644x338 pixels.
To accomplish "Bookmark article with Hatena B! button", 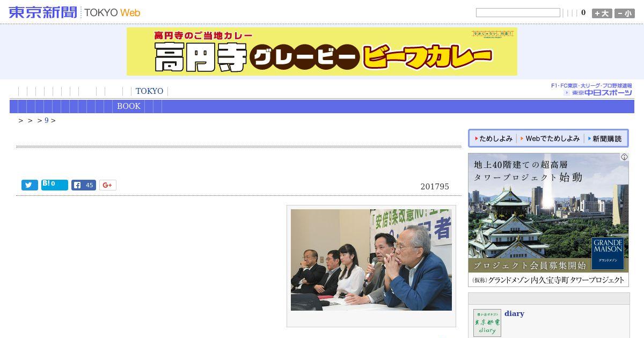I will (x=55, y=185).
